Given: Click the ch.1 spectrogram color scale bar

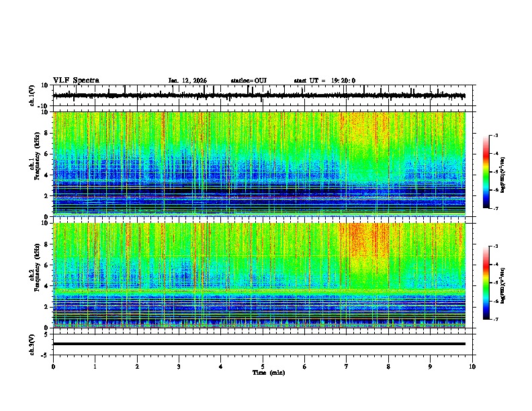Looking at the screenshot, I should pos(486,172).
